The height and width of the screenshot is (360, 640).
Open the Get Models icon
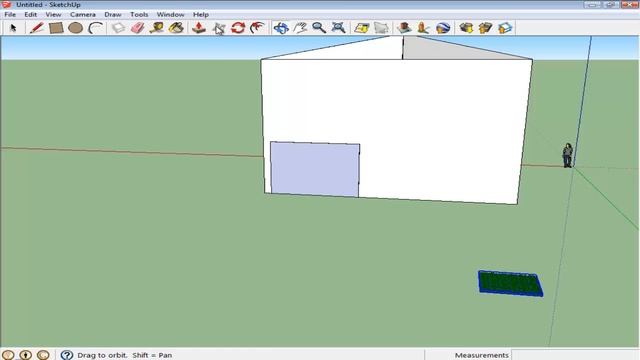point(466,28)
